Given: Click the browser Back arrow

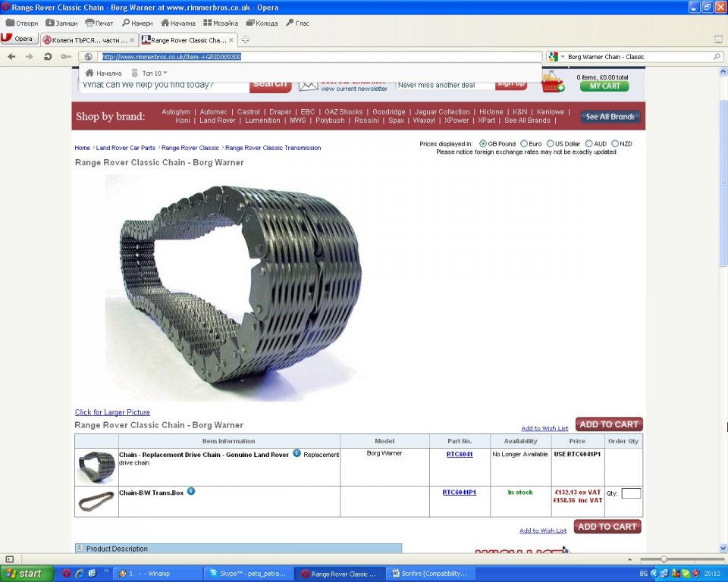Looking at the screenshot, I should 11,57.
